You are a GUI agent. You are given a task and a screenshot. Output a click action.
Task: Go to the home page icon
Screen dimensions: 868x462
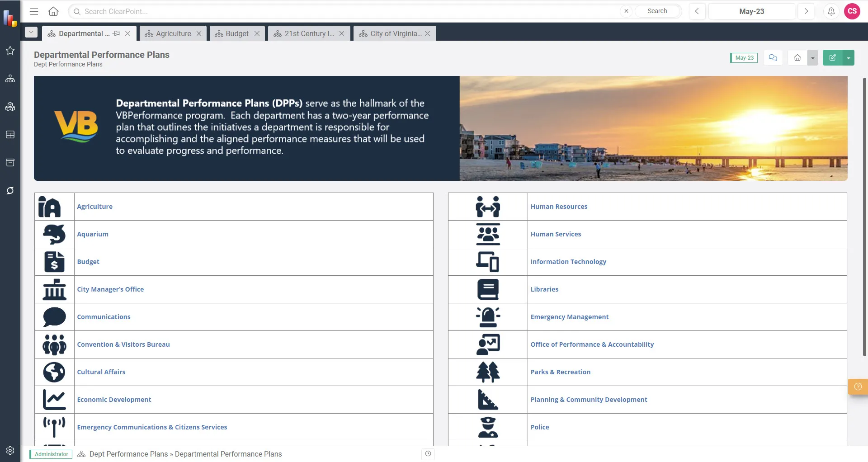pyautogui.click(x=53, y=11)
